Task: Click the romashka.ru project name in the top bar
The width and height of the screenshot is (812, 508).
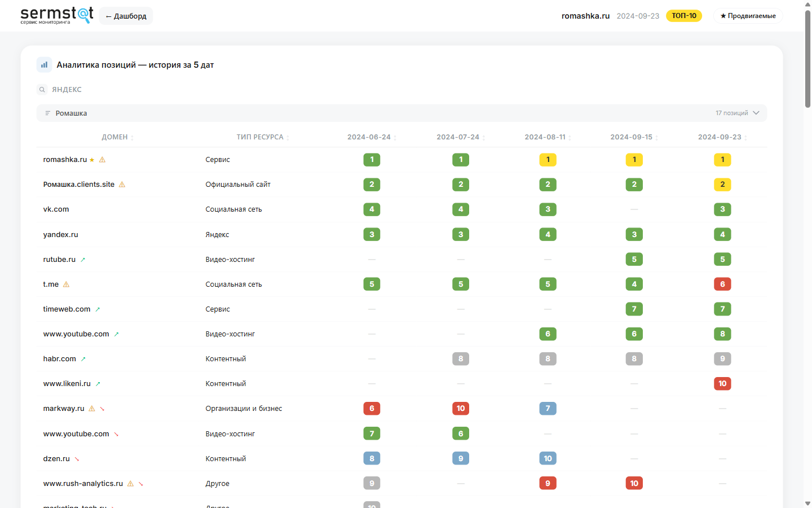Action: pyautogui.click(x=585, y=16)
